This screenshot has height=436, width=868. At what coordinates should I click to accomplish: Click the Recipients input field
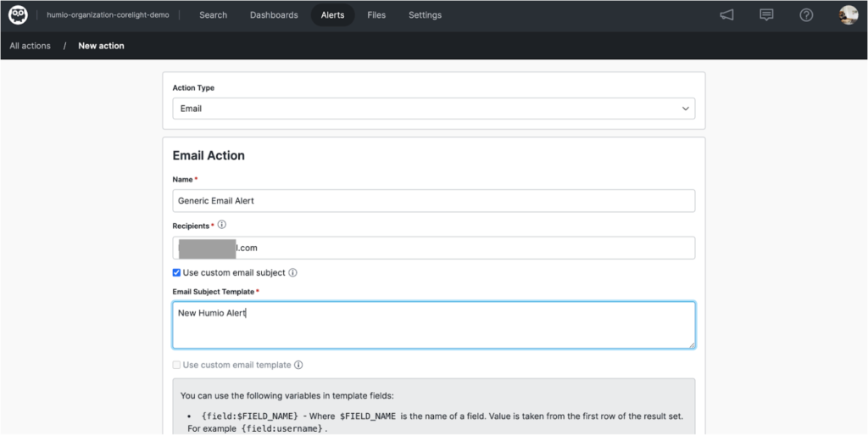point(433,248)
